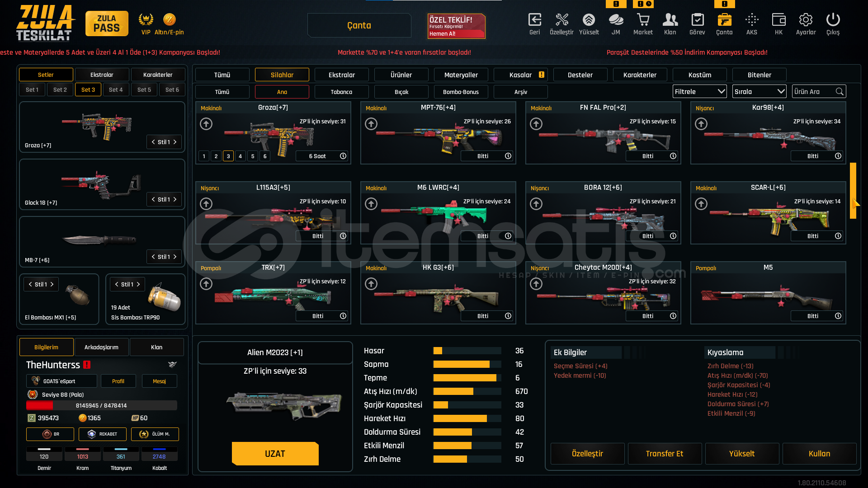This screenshot has height=488, width=868.
Task: Switch to the Kasalar tab
Action: (520, 75)
